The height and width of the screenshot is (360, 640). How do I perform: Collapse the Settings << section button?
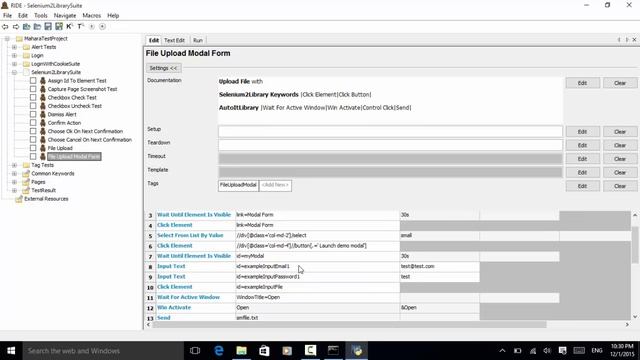163,68
